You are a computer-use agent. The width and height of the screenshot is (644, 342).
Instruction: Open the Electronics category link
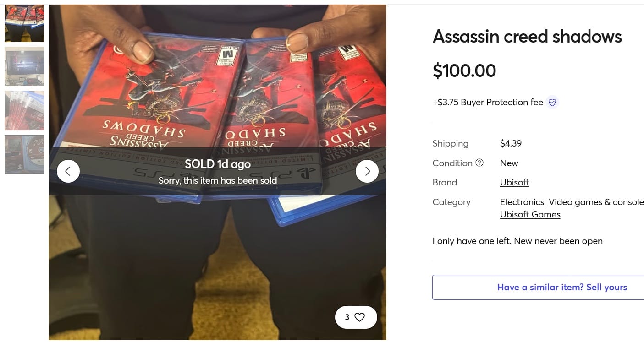coord(522,202)
